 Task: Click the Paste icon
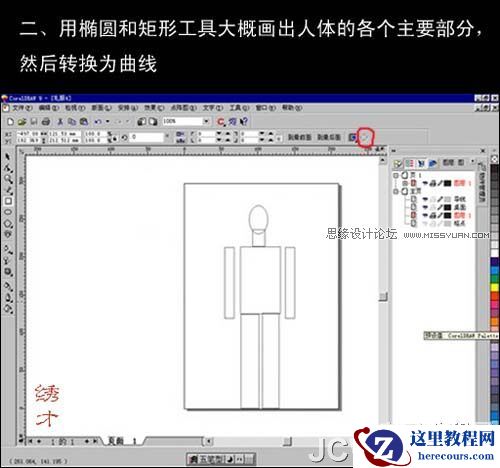(x=83, y=122)
